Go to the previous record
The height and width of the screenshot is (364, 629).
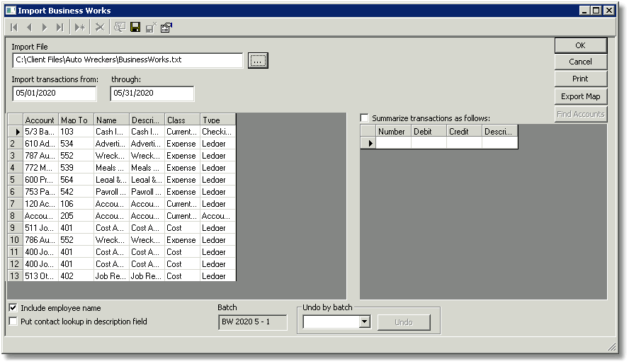(x=29, y=27)
